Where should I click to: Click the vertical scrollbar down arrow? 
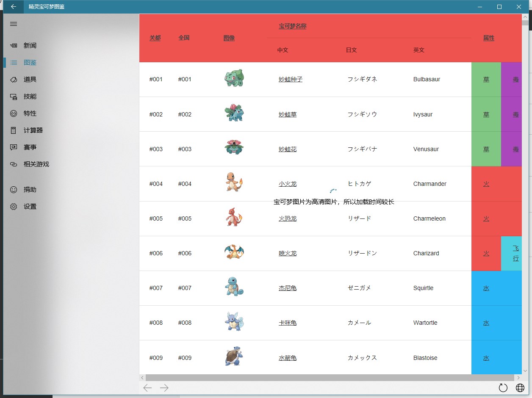click(x=525, y=371)
